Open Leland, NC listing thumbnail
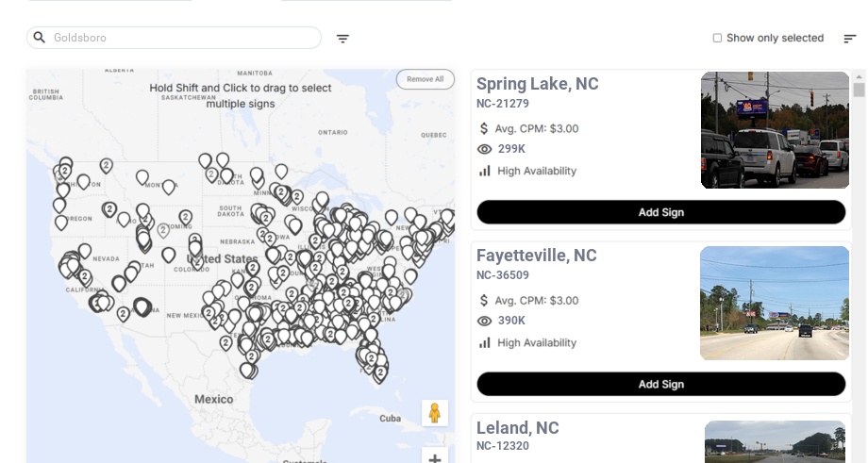 (x=775, y=442)
